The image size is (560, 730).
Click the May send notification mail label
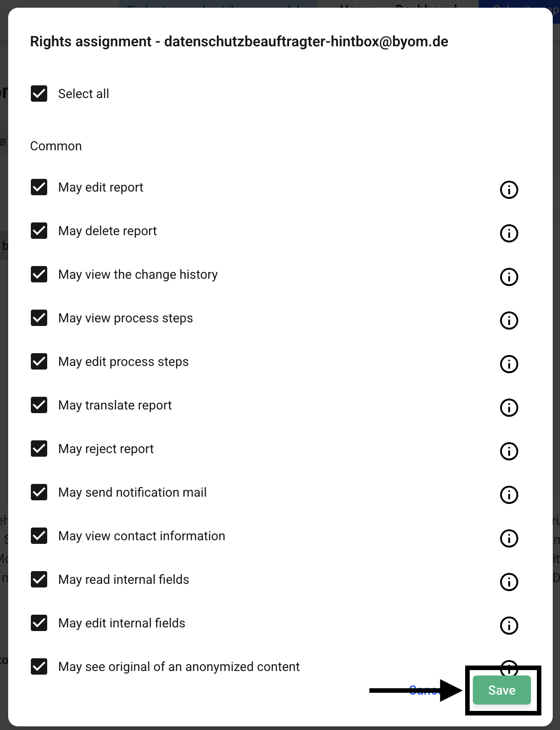(132, 492)
